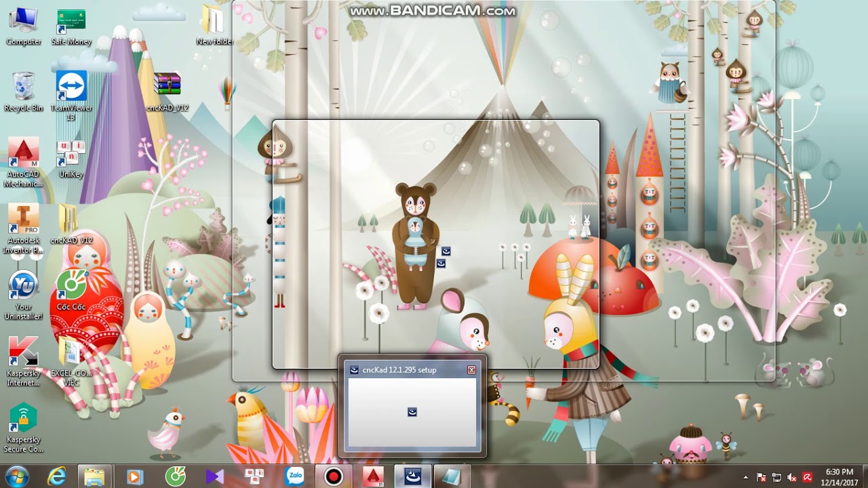Open Visual Studio taskbar icon
The image size is (868, 488).
214,476
